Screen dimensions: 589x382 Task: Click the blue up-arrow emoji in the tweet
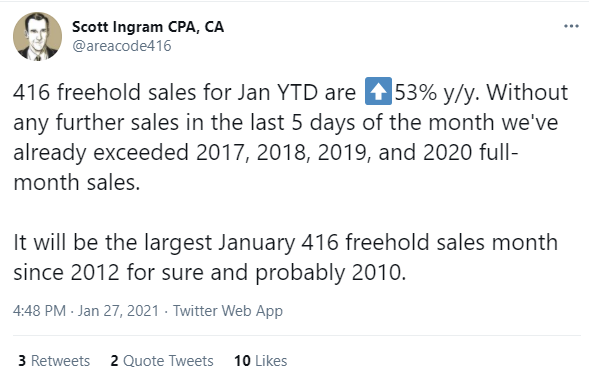pos(378,91)
